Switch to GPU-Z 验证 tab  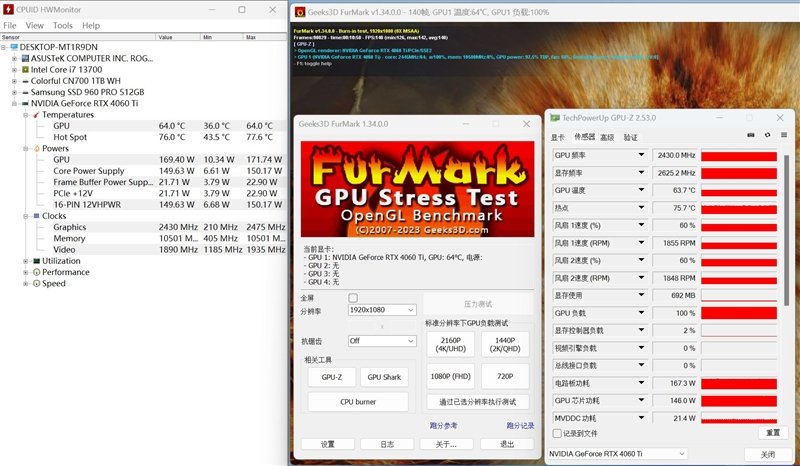coord(631,137)
